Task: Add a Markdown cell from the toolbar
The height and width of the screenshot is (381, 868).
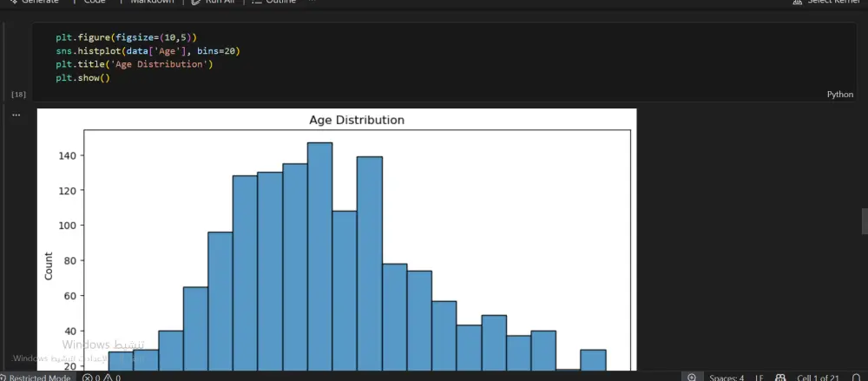Action: tap(152, 2)
